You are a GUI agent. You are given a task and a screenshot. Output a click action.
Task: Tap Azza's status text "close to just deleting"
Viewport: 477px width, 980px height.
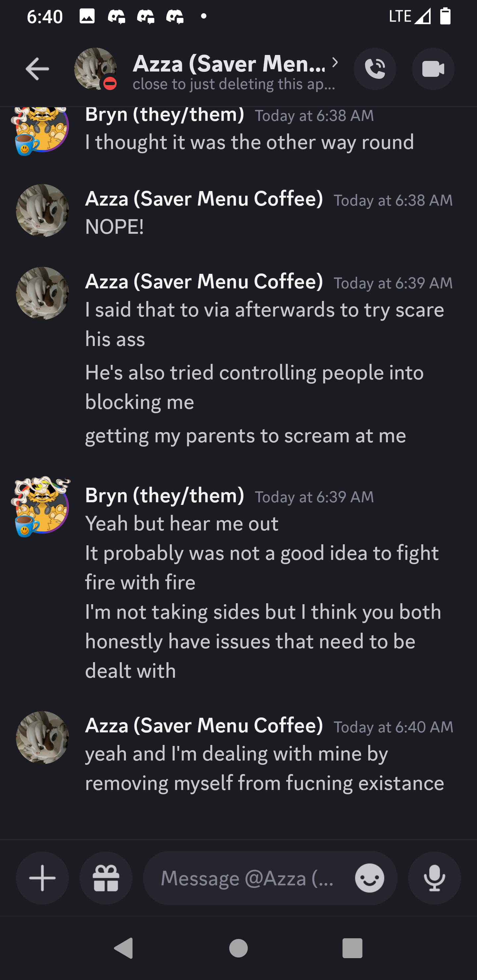[234, 84]
